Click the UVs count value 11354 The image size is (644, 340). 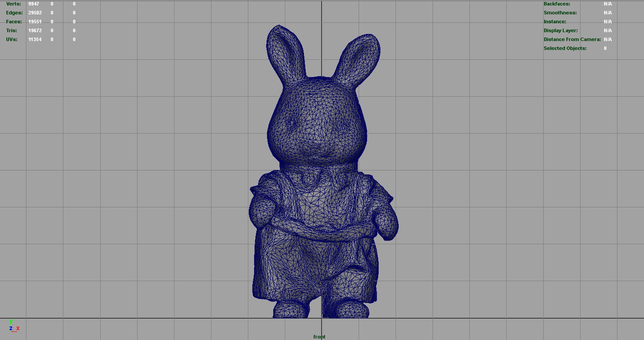35,40
